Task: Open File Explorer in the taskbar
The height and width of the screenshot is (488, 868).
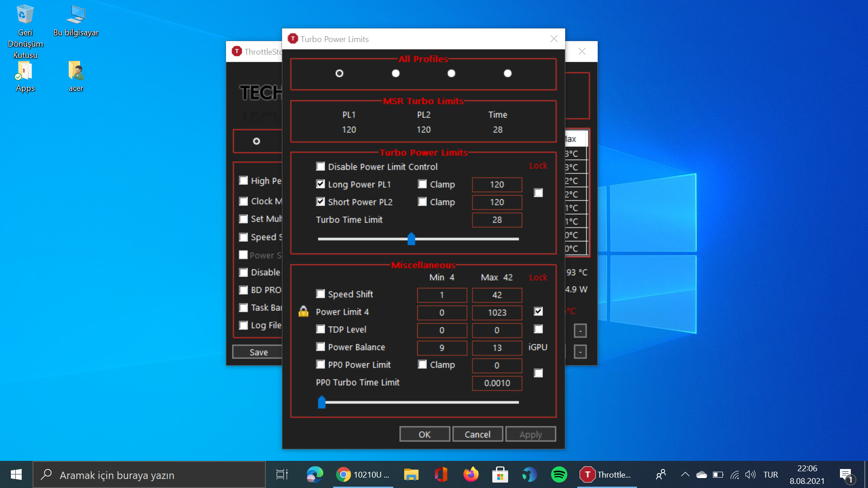Action: pos(411,474)
